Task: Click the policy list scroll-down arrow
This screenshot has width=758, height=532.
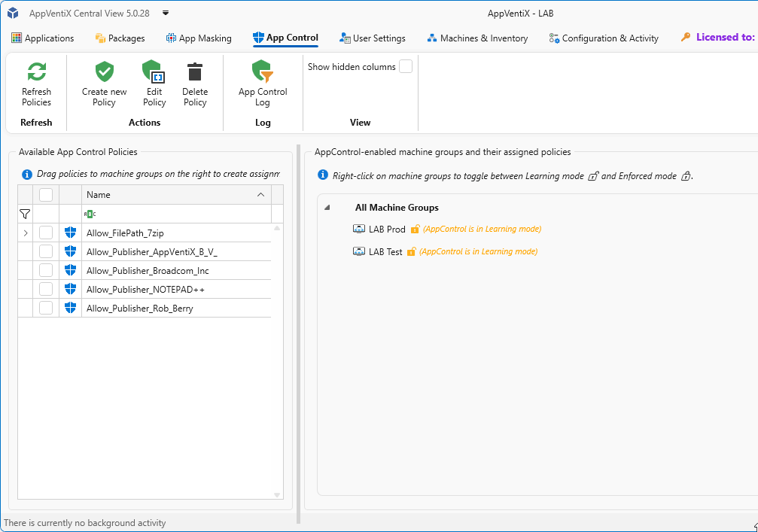Action: (x=277, y=495)
